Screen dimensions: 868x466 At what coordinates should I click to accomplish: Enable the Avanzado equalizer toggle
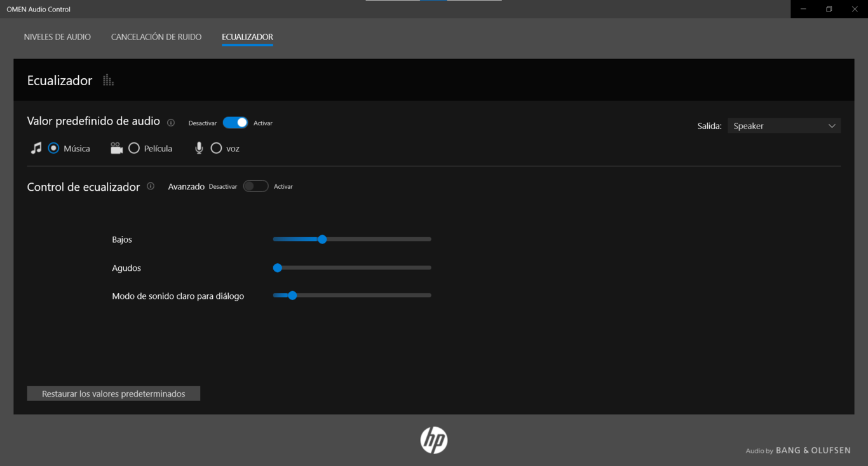click(255, 186)
